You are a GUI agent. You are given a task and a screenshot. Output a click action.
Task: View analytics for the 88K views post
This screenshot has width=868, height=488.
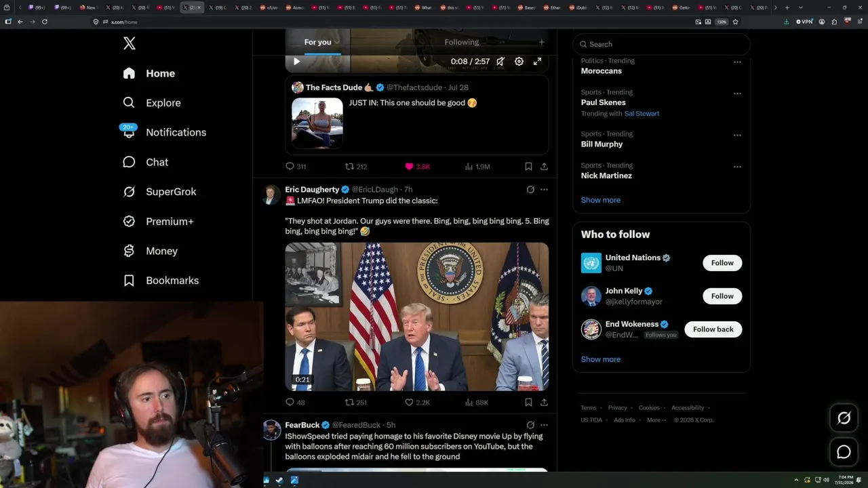[477, 402]
